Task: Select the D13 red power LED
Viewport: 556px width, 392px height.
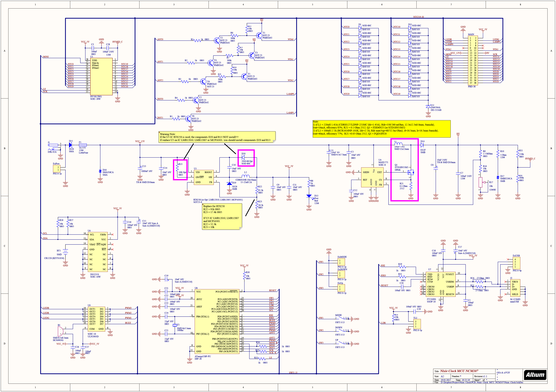Action: point(309,196)
